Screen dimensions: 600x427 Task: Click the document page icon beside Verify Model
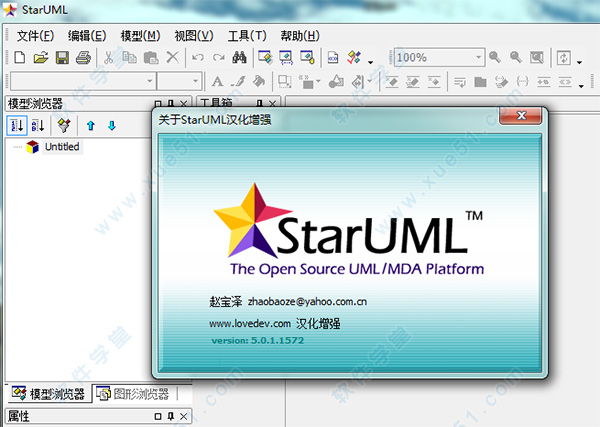(x=333, y=58)
